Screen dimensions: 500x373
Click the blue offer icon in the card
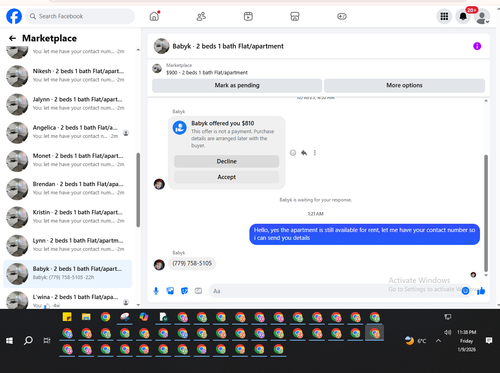click(x=179, y=128)
